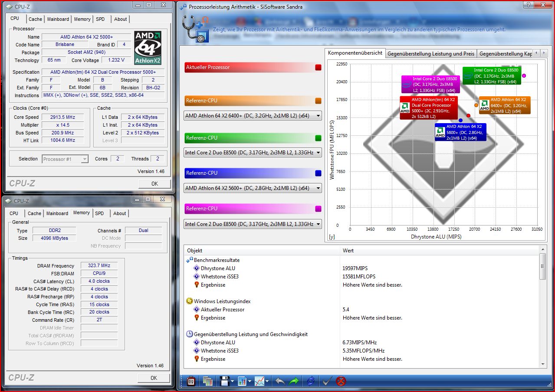The image size is (555, 392).
Task: Click the Benchmarkresultate row icon
Action: [190, 260]
